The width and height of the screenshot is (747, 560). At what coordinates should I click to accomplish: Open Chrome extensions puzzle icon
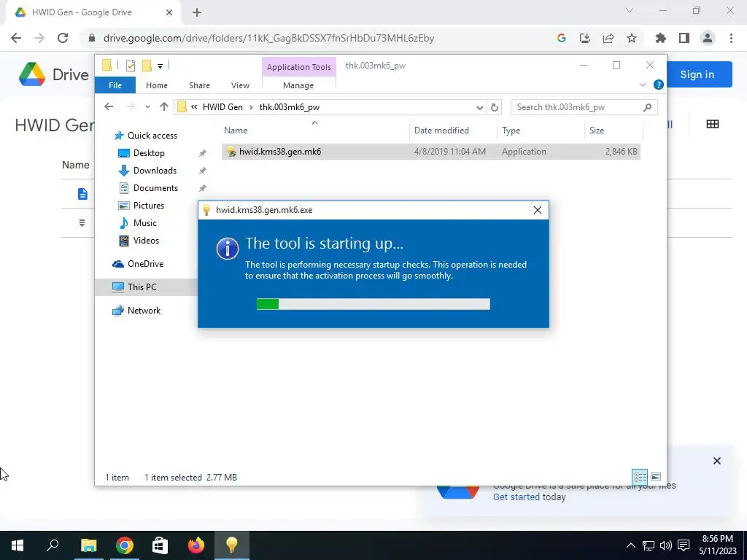661,38
